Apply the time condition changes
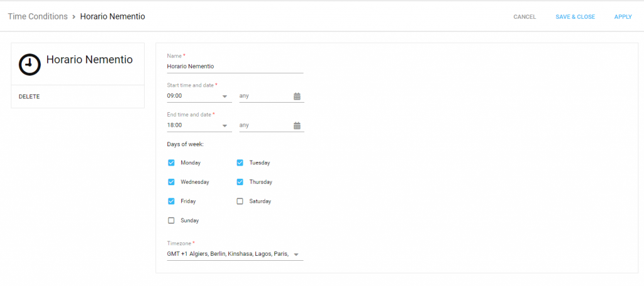 coord(623,17)
